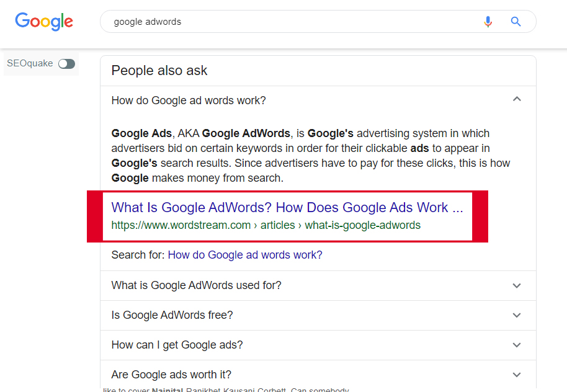Screen dimensions: 567x392
Task: Click the voice search microphone icon
Action: 488,22
